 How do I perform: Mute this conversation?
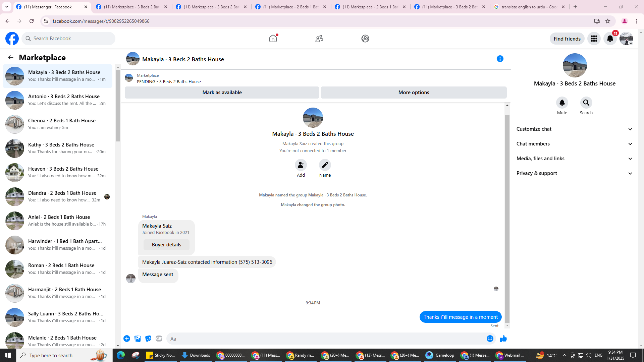point(562,103)
